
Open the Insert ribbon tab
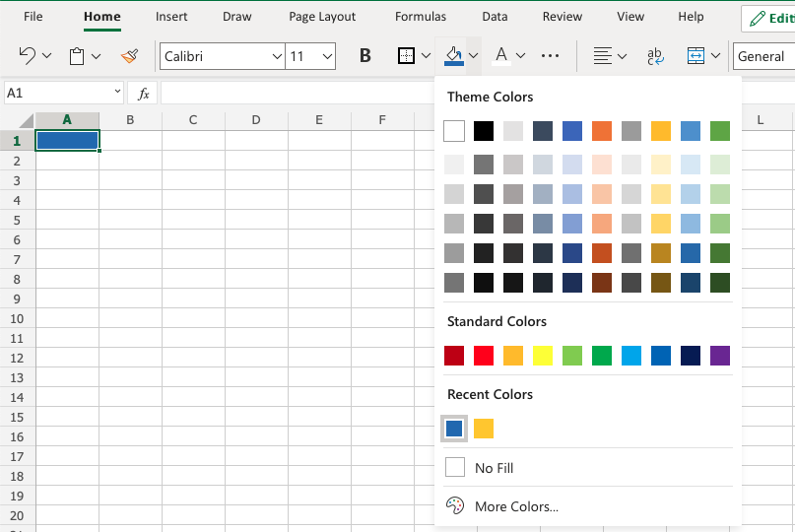point(171,17)
